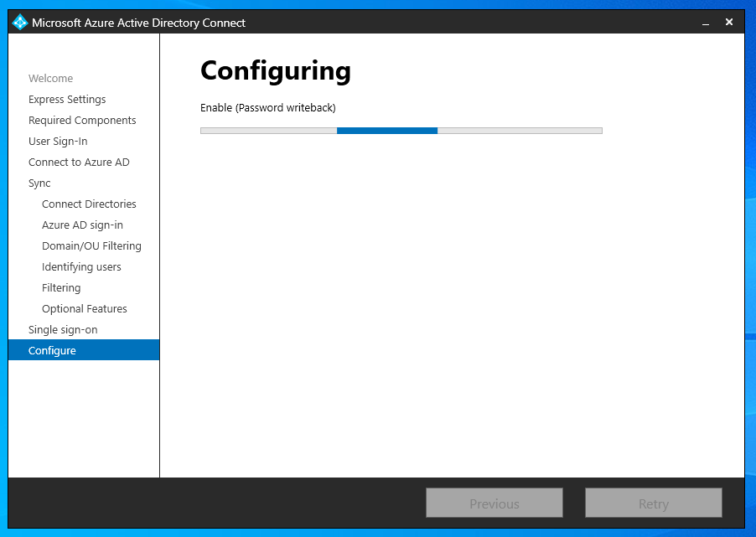Open Connect Directories sub-step
Viewport: 756px width, 537px height.
pyautogui.click(x=89, y=204)
